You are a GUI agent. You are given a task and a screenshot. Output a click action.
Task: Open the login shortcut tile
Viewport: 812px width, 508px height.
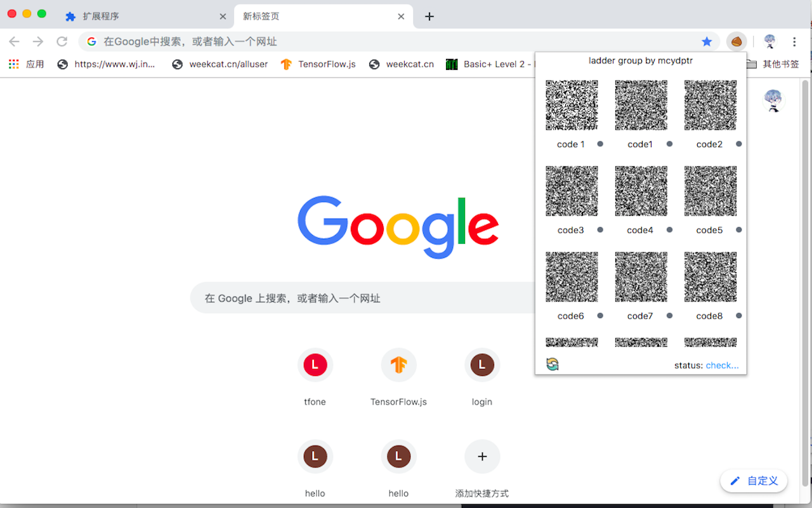coord(482,377)
